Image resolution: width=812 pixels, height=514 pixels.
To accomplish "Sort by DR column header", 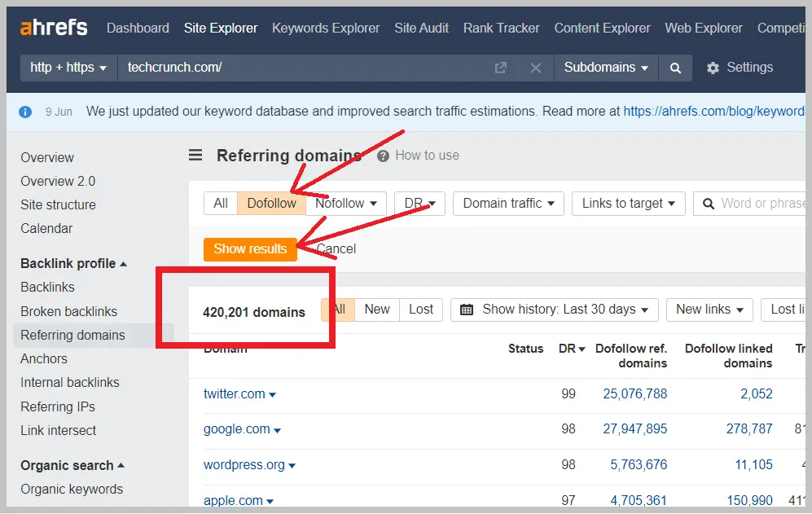I will click(572, 349).
